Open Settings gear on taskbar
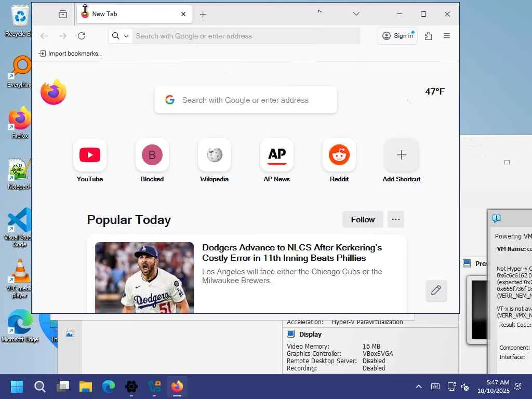 (131, 387)
